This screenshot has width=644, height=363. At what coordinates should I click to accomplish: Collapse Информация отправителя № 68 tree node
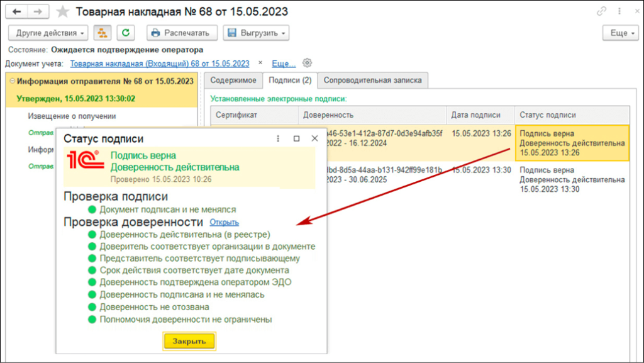13,81
